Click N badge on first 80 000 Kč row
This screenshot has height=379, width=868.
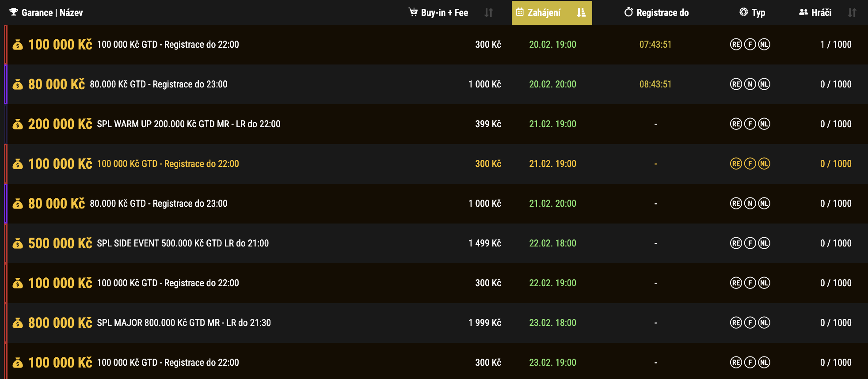[750, 84]
